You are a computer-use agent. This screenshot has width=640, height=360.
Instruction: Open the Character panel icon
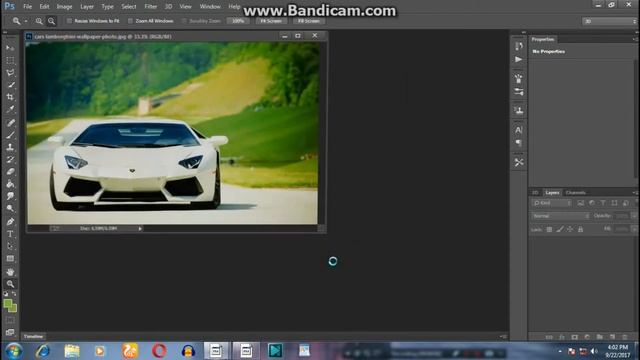[x=519, y=130]
